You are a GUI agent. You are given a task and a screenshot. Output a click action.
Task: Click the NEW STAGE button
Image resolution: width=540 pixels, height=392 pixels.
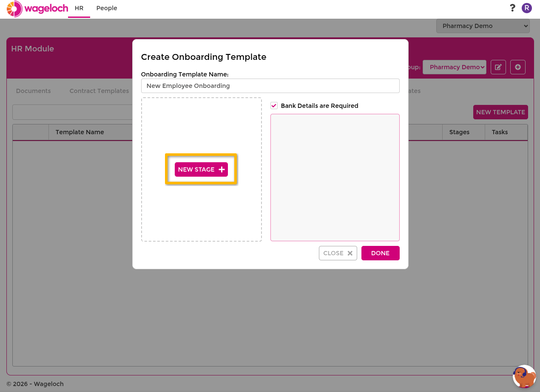click(201, 169)
